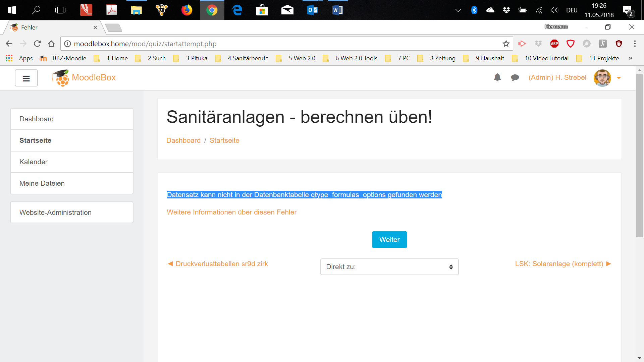Click the page vertical scrollbar

(640, 156)
